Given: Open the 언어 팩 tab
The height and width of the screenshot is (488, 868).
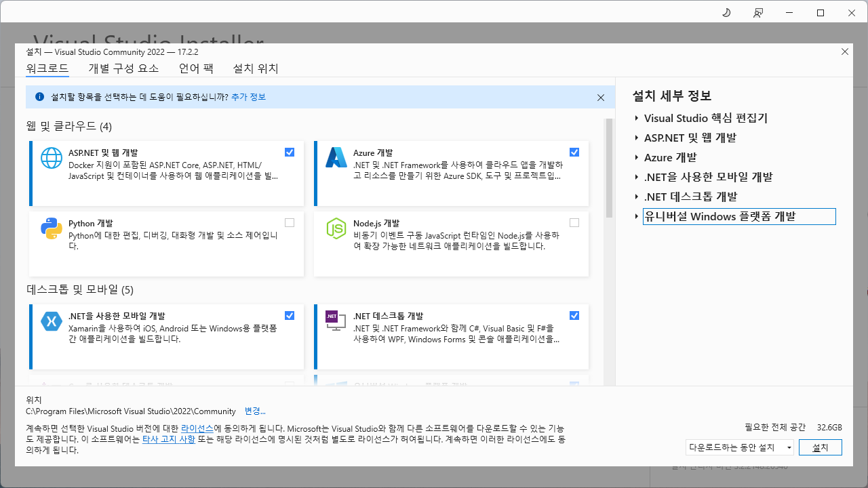Looking at the screenshot, I should point(196,68).
